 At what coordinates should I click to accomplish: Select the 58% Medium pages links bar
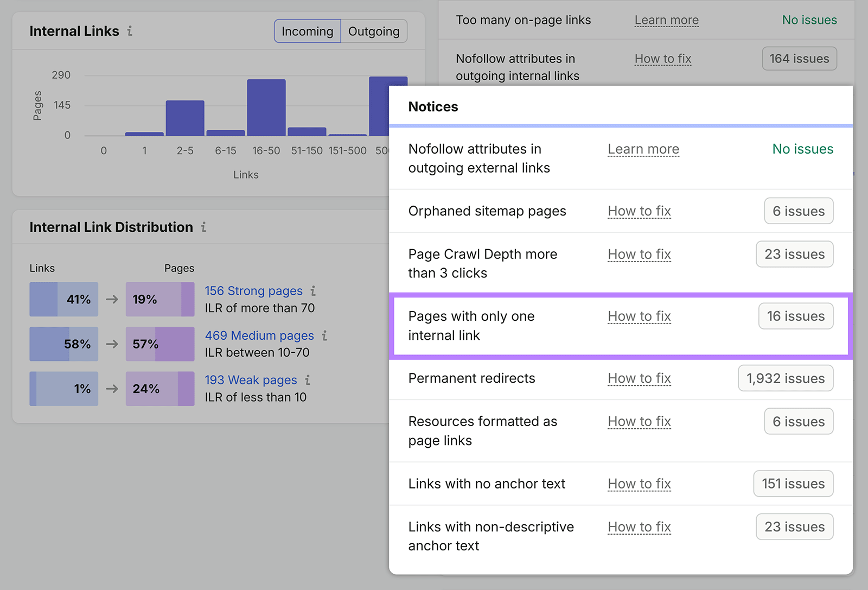tap(64, 344)
